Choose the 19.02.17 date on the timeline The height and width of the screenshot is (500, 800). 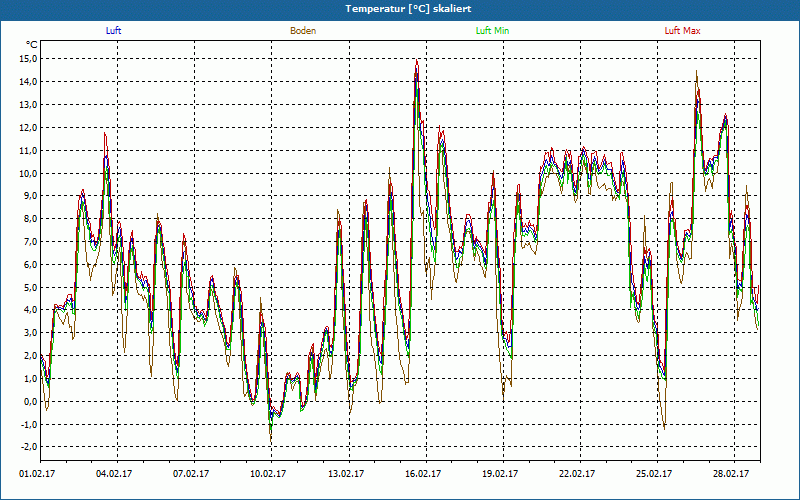(499, 475)
